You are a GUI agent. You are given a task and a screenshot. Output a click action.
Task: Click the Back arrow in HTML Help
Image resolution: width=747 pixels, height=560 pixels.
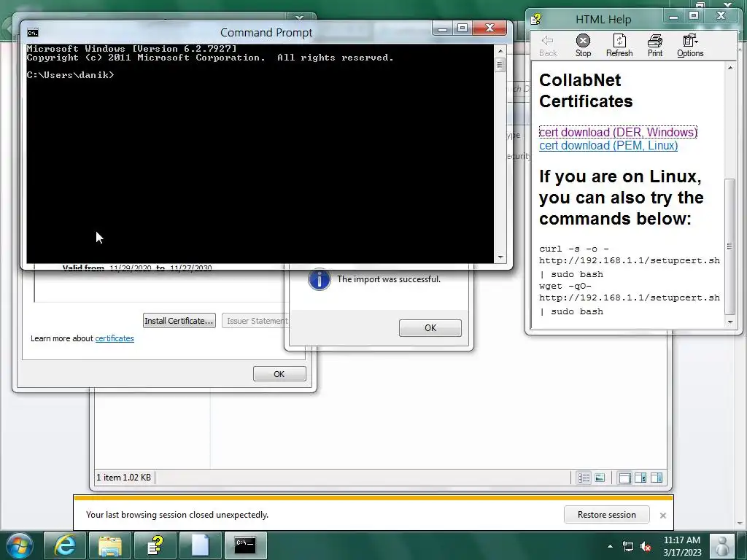548,46
